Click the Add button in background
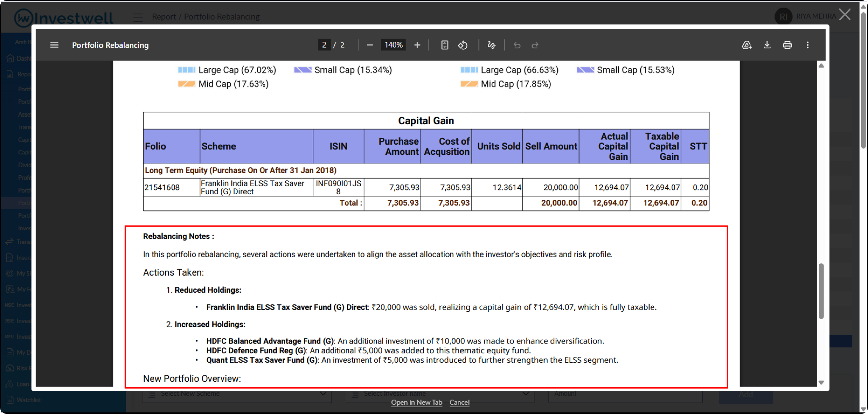Screen dimensions: 868x414 746,395
